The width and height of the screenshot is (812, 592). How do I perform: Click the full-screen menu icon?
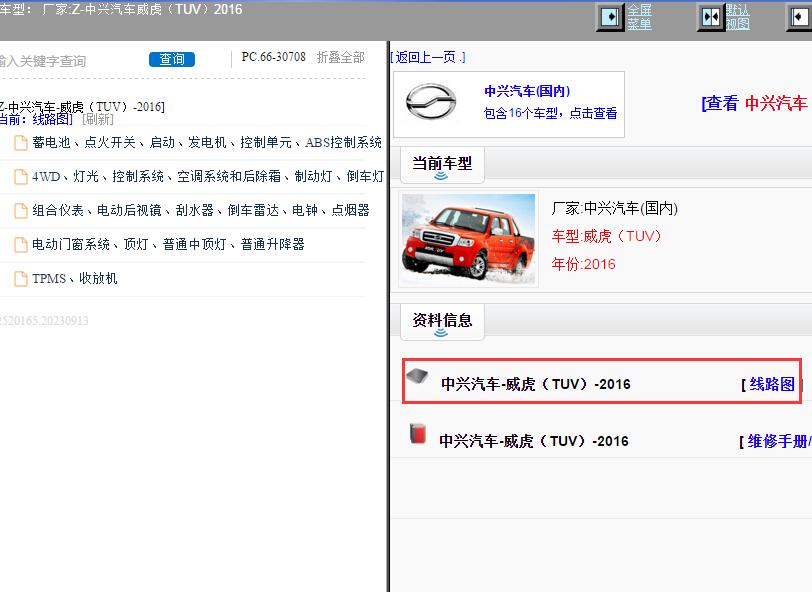(x=611, y=17)
